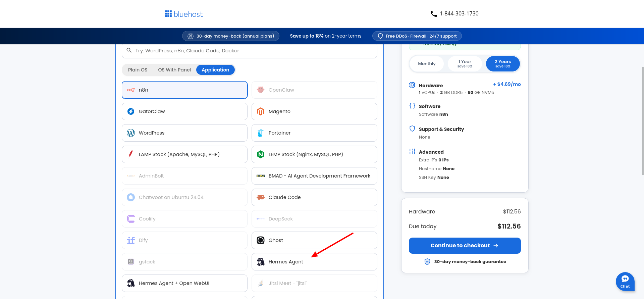Pick the Portainer application
Screen dimensions: 644x299
(315, 133)
